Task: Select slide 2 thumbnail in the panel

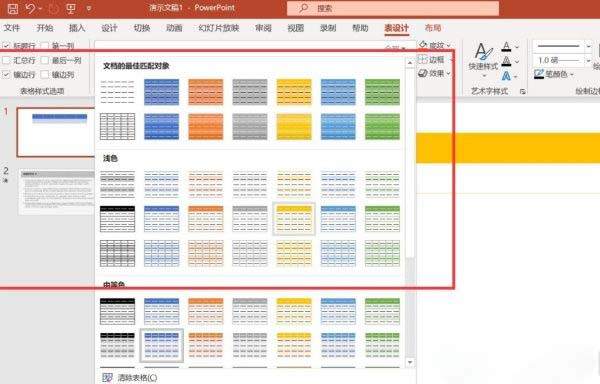Action: click(56, 192)
